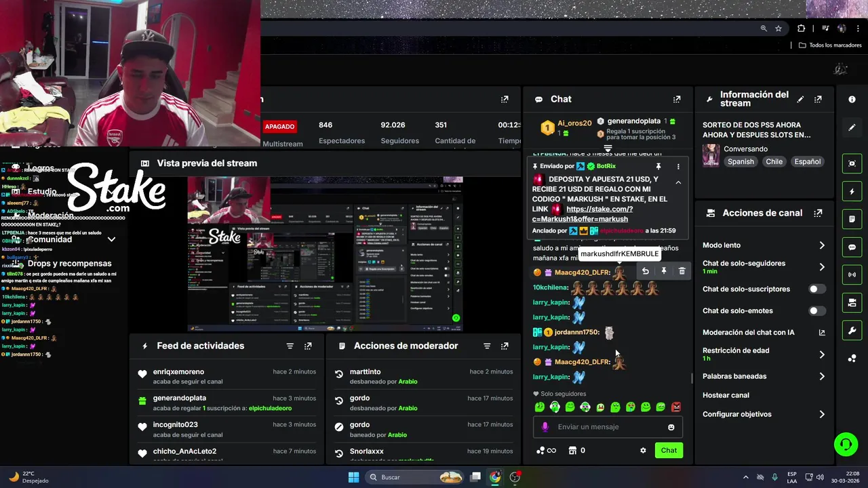Collapse the Comunidad sidebar section

point(111,239)
